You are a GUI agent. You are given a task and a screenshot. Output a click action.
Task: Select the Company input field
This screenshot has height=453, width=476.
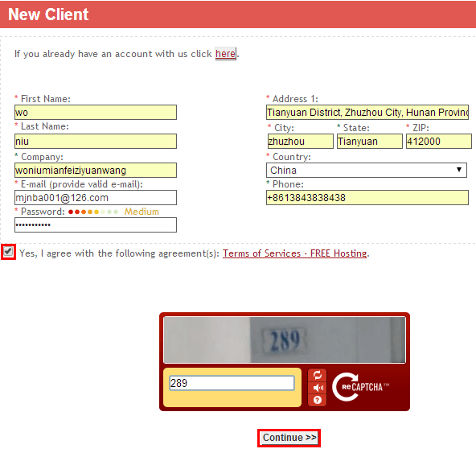coord(96,170)
